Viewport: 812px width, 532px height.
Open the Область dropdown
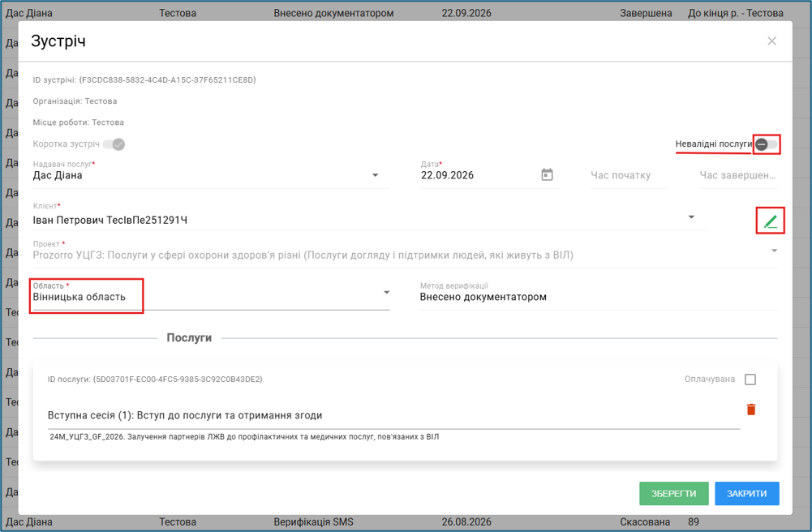click(211, 297)
